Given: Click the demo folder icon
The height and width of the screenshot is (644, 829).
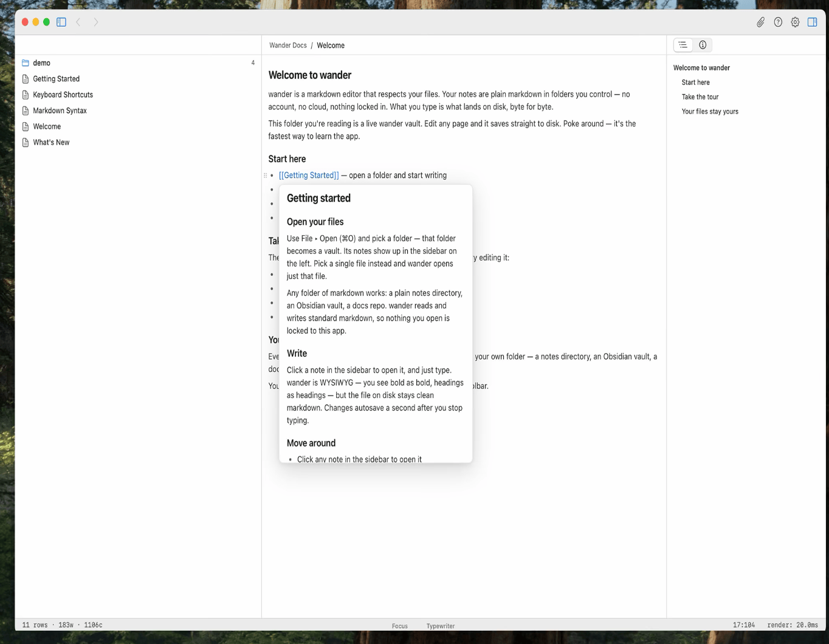Looking at the screenshot, I should [x=26, y=63].
